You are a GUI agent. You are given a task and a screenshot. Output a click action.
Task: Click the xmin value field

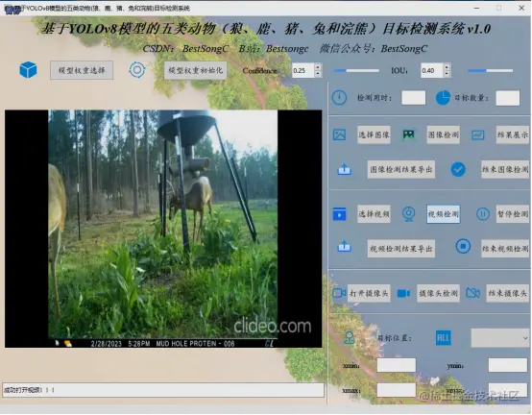pyautogui.click(x=396, y=365)
